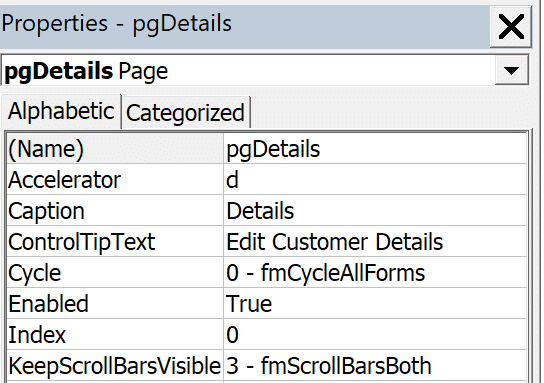Select the Index property label
The height and width of the screenshot is (383, 544).
(x=115, y=334)
